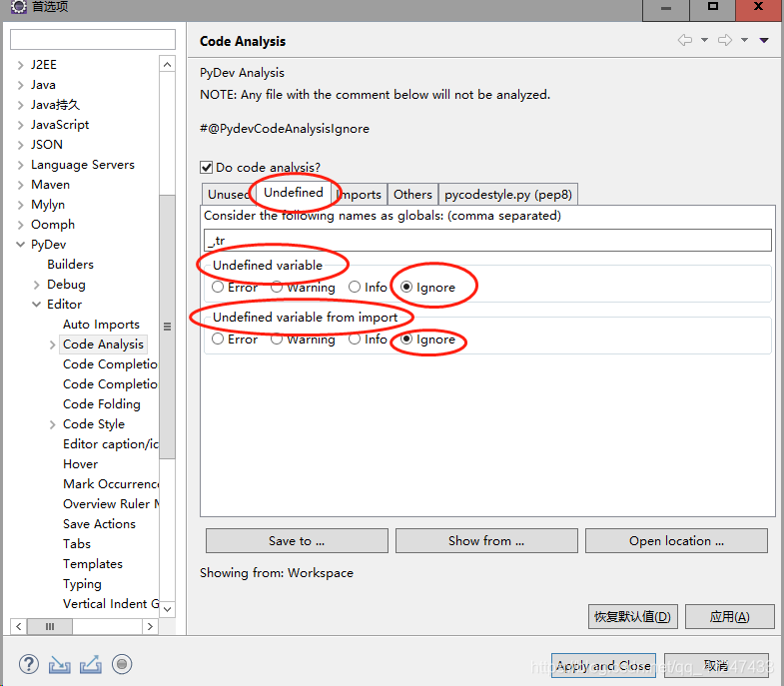This screenshot has width=784, height=686.
Task: Expand the Code Style tree node
Action: pos(52,425)
